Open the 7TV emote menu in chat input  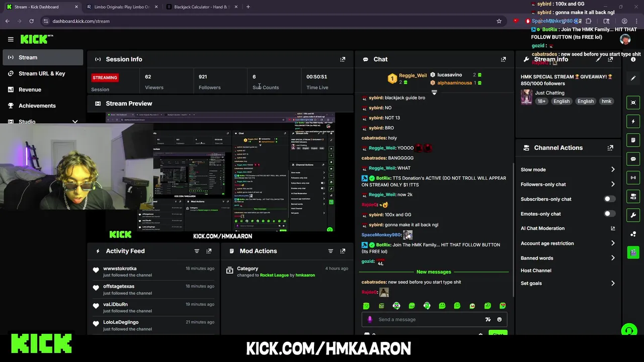click(488, 319)
